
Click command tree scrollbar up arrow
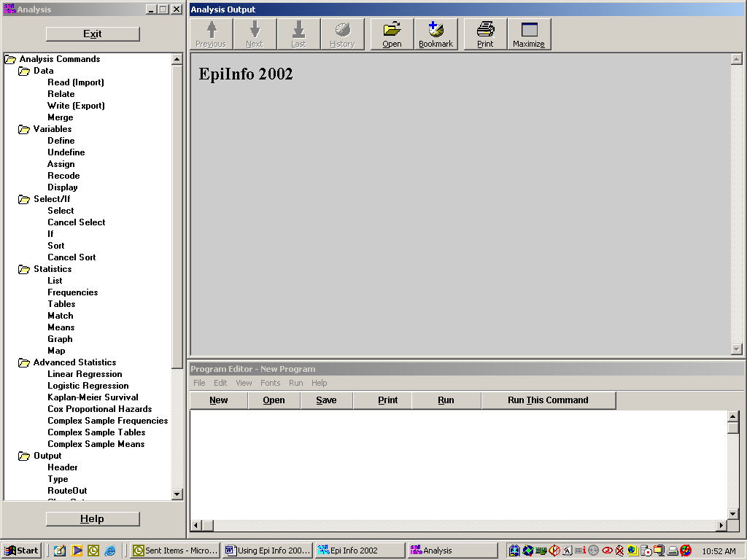point(177,60)
